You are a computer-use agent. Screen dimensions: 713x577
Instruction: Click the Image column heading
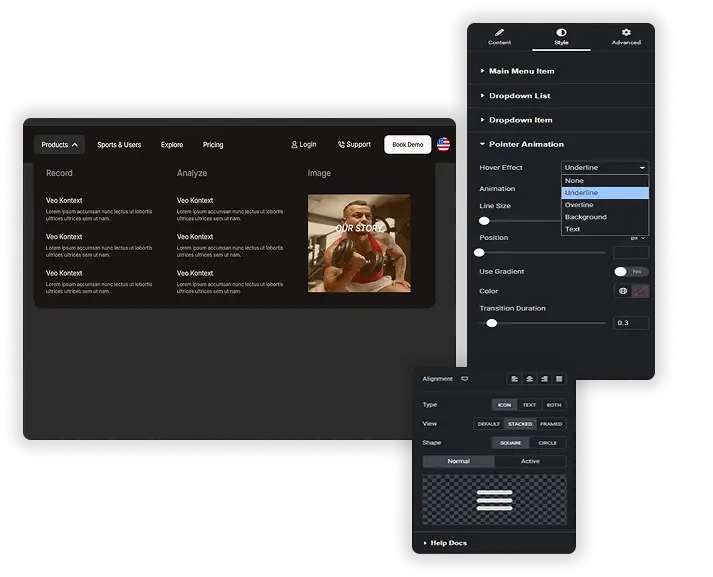319,173
